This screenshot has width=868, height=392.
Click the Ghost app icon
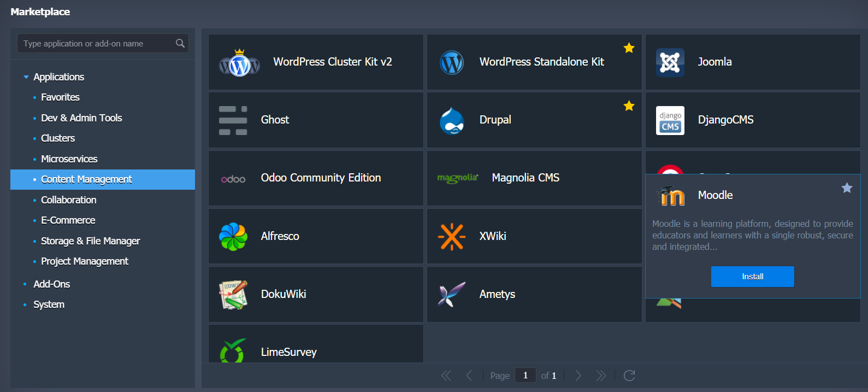(233, 120)
